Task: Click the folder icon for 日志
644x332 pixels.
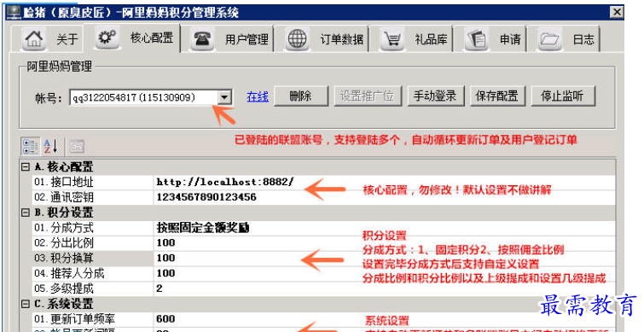Action: pyautogui.click(x=549, y=39)
